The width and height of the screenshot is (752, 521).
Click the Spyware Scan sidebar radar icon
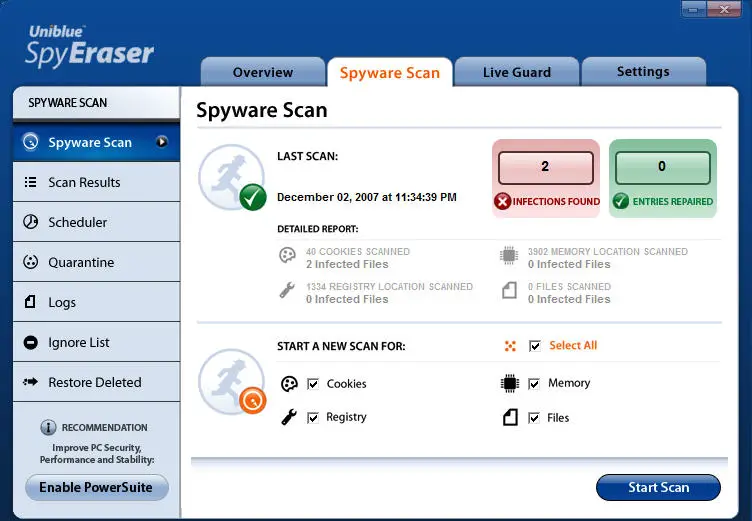[x=31, y=142]
